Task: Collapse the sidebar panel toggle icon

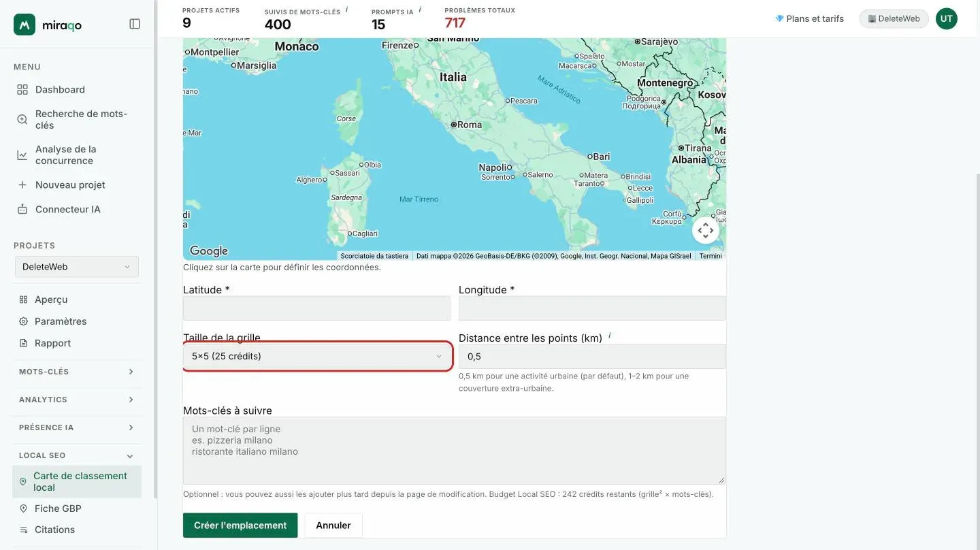Action: [135, 24]
